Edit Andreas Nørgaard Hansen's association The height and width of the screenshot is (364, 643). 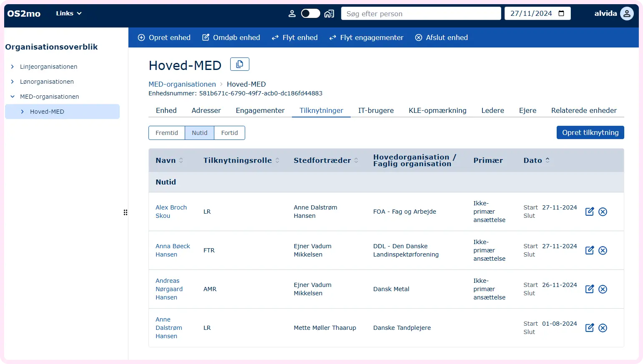(590, 289)
